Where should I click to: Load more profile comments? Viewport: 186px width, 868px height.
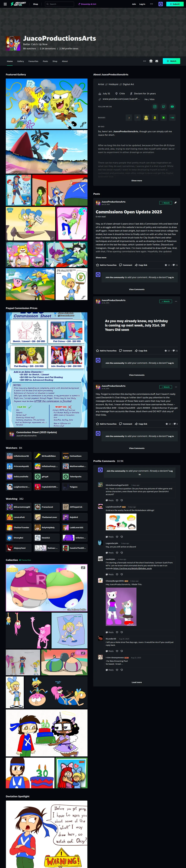[x=137, y=682]
